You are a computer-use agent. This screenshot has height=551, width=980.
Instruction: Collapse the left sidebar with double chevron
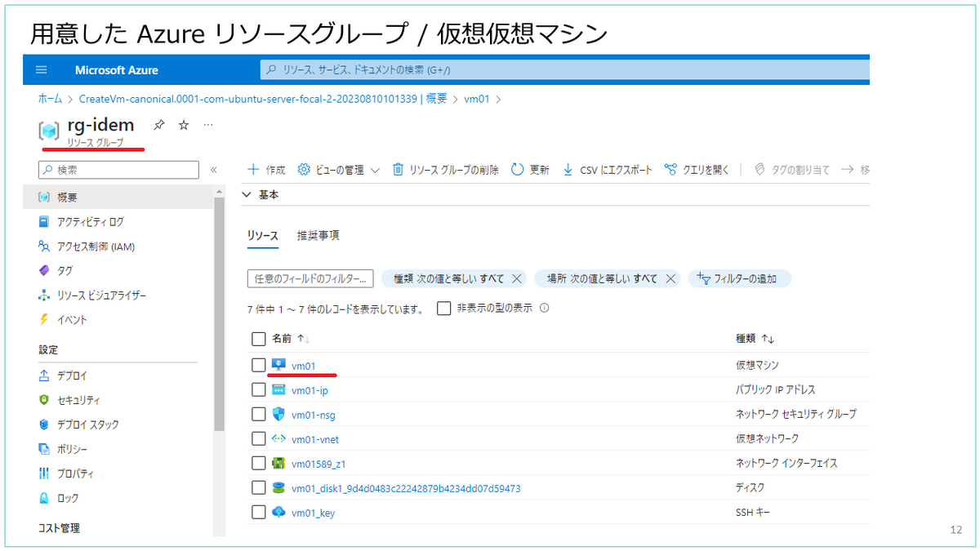(x=214, y=171)
